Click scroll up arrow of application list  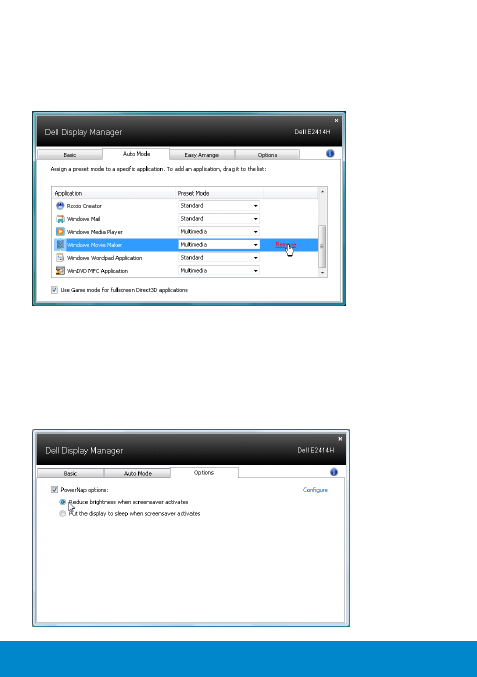pos(322,191)
